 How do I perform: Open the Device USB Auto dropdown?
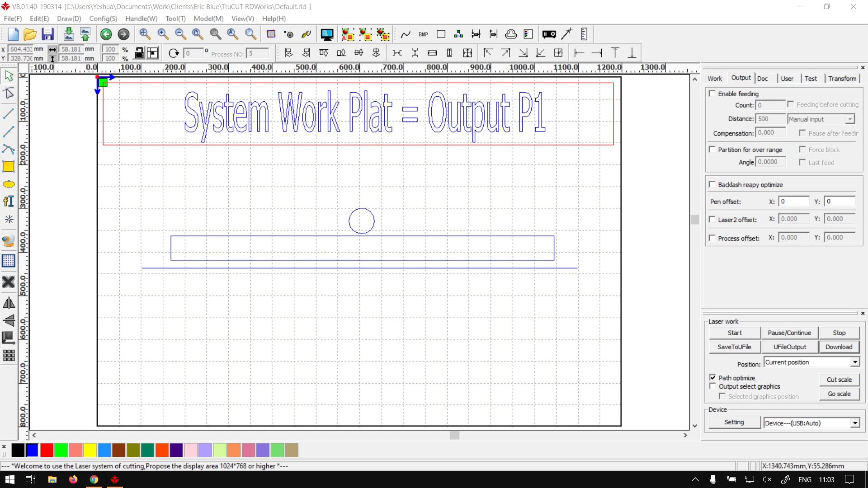click(811, 423)
